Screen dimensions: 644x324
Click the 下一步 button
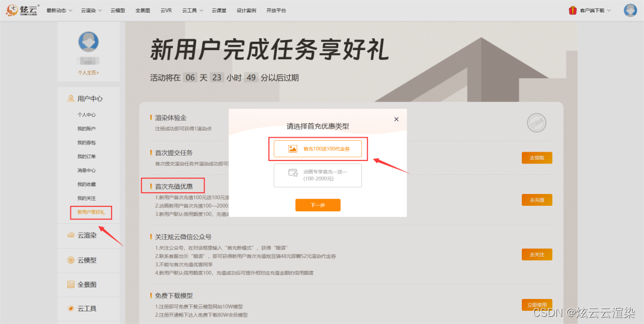(x=318, y=205)
